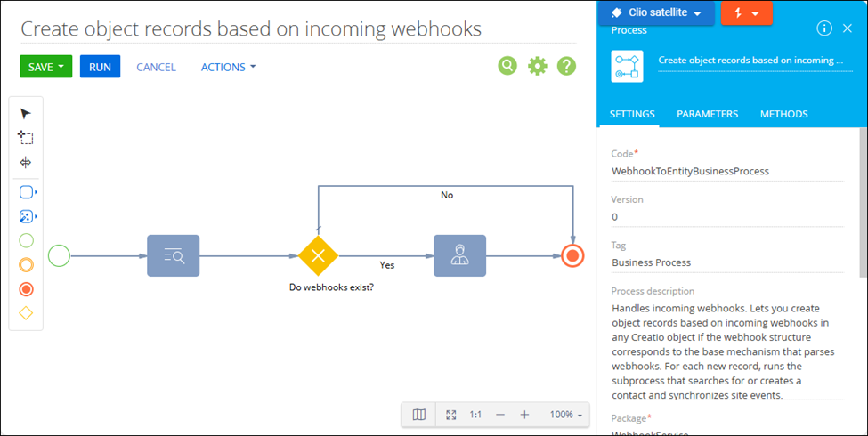868x436 pixels.
Task: Pick the space adjustment tool
Action: 26,162
